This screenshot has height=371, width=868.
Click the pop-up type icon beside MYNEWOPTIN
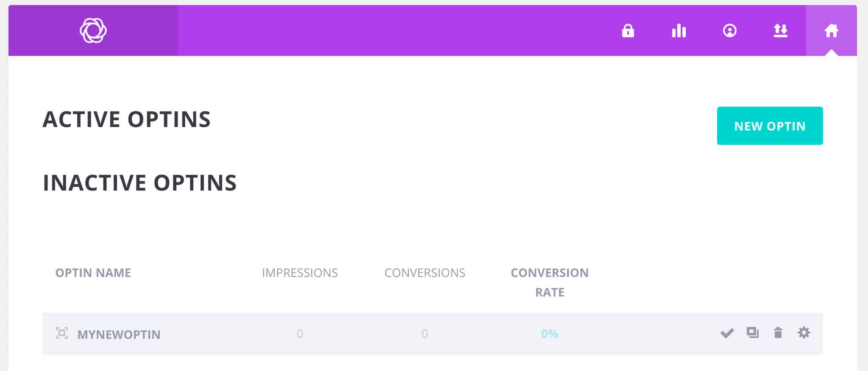(x=62, y=333)
